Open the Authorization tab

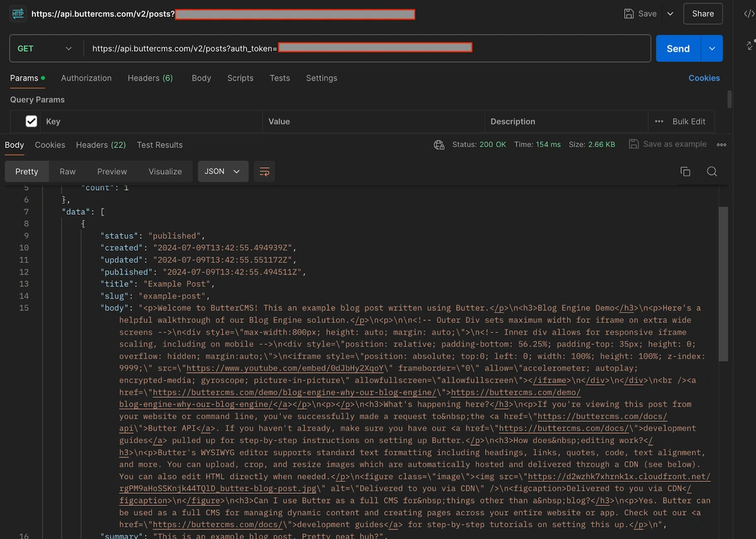86,78
